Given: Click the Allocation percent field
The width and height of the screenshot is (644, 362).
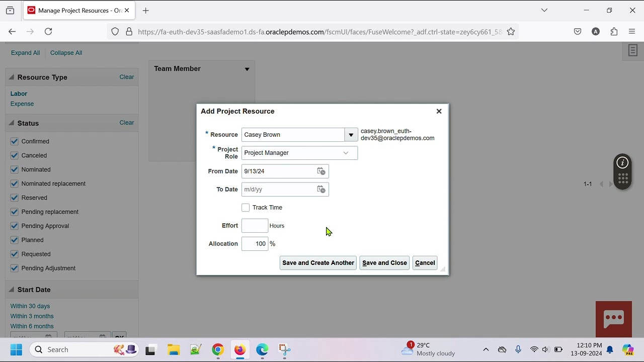Looking at the screenshot, I should tap(255, 244).
